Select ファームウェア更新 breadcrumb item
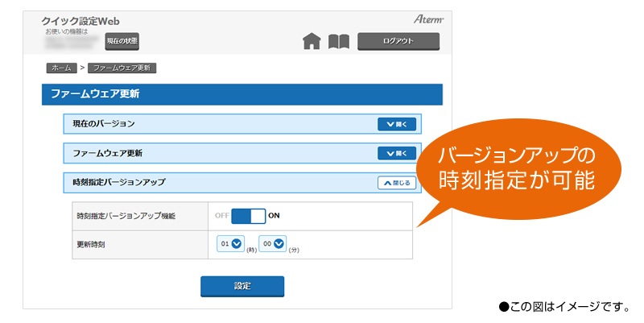This screenshot has width=644, height=323. [x=122, y=68]
